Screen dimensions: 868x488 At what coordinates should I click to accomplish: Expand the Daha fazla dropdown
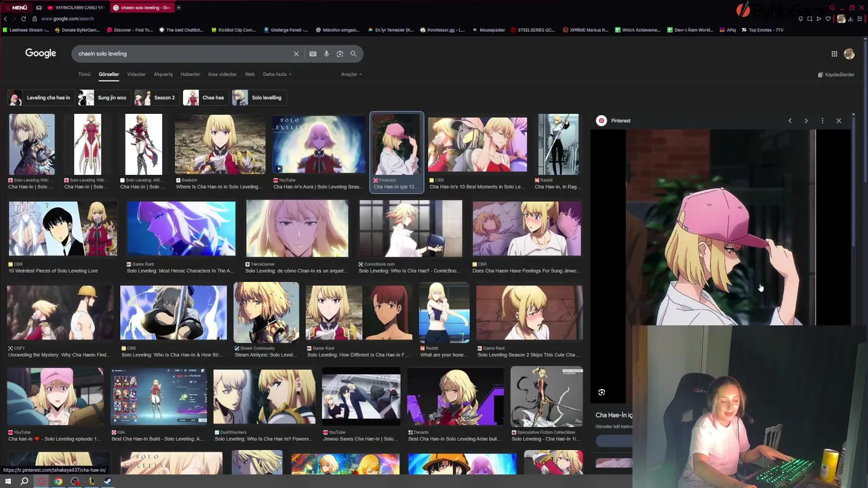(277, 74)
